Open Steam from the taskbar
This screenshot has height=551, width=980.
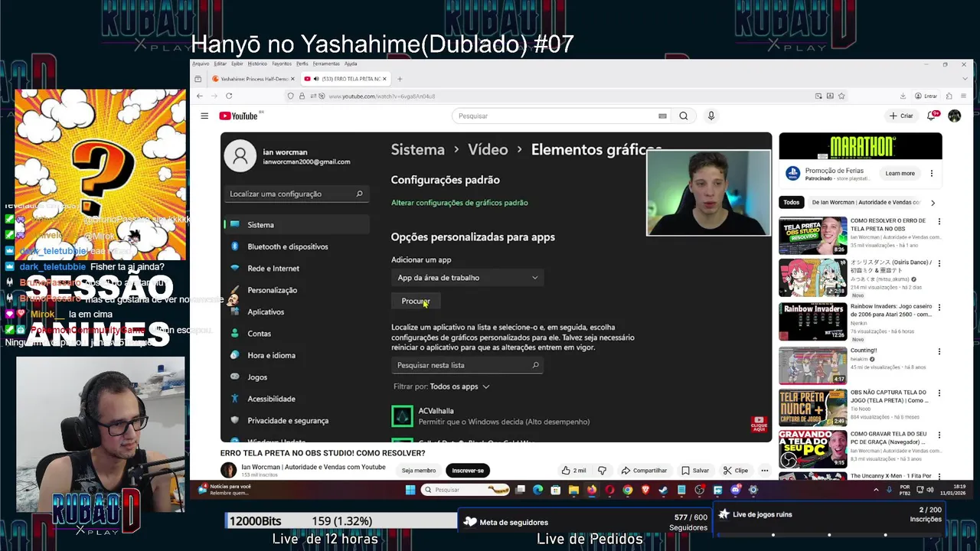(x=663, y=490)
